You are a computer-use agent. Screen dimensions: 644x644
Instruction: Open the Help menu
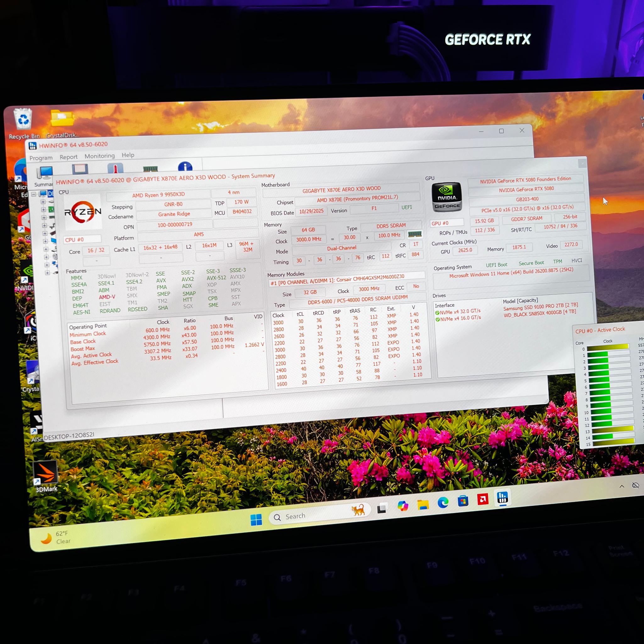tap(128, 155)
